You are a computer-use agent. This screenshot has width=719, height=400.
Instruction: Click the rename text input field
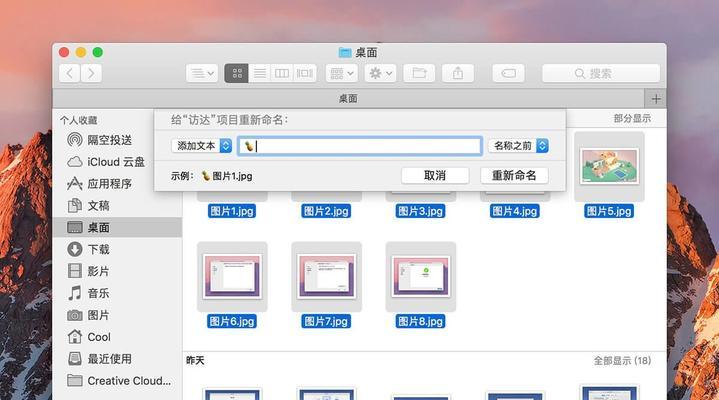tap(360, 146)
